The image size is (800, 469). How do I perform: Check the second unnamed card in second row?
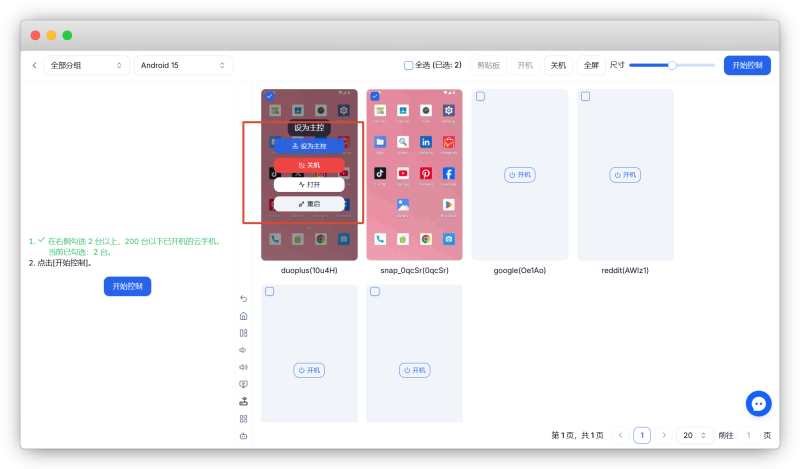(x=375, y=291)
